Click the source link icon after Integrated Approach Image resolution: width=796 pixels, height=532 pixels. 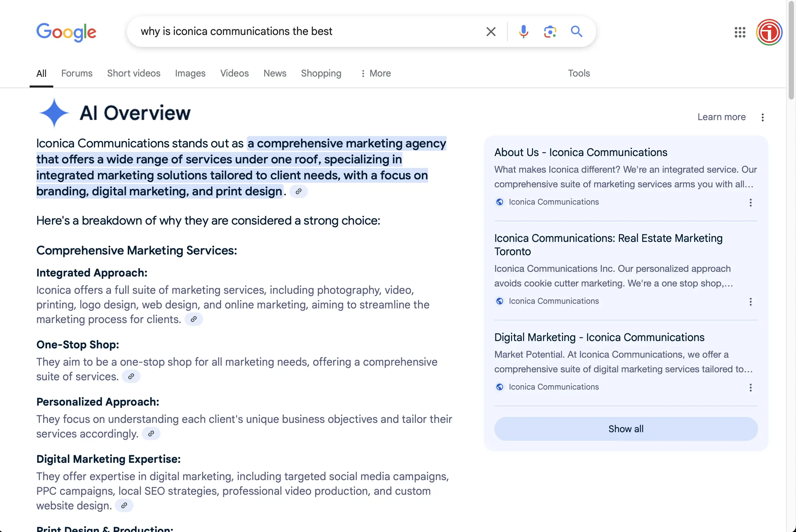coord(194,319)
